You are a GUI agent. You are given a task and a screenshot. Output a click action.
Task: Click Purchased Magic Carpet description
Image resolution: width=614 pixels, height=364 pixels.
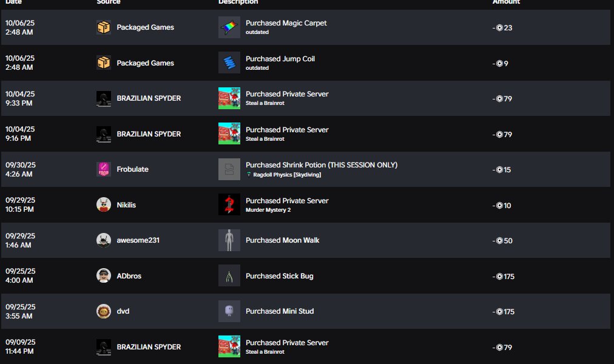[x=286, y=23]
